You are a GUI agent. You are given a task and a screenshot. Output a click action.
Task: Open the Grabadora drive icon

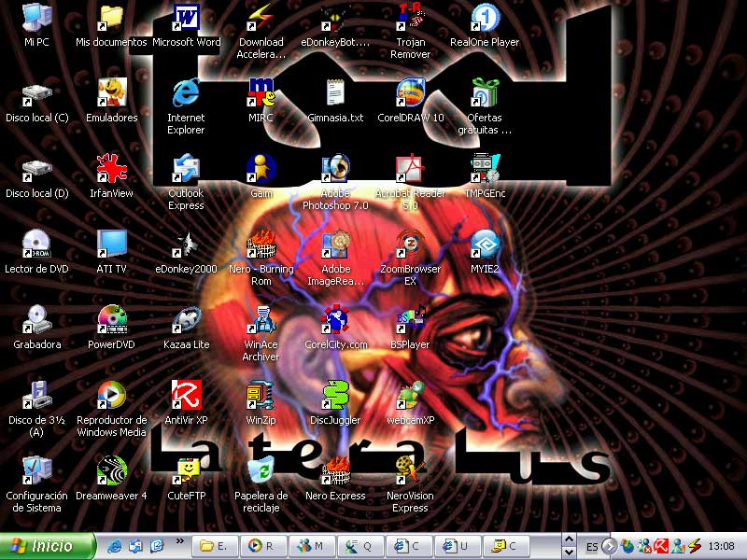pos(36,320)
